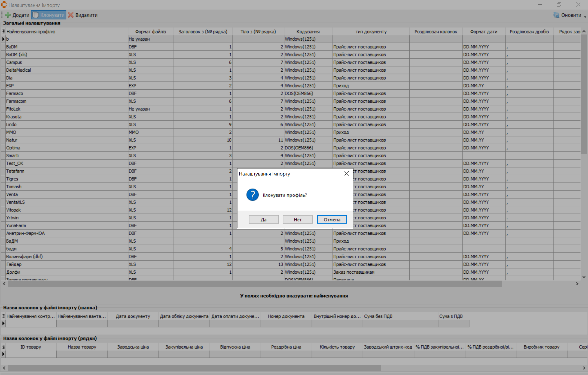The height and width of the screenshot is (375, 588).
Task: Confirm cloning with the Да button
Action: coord(263,220)
